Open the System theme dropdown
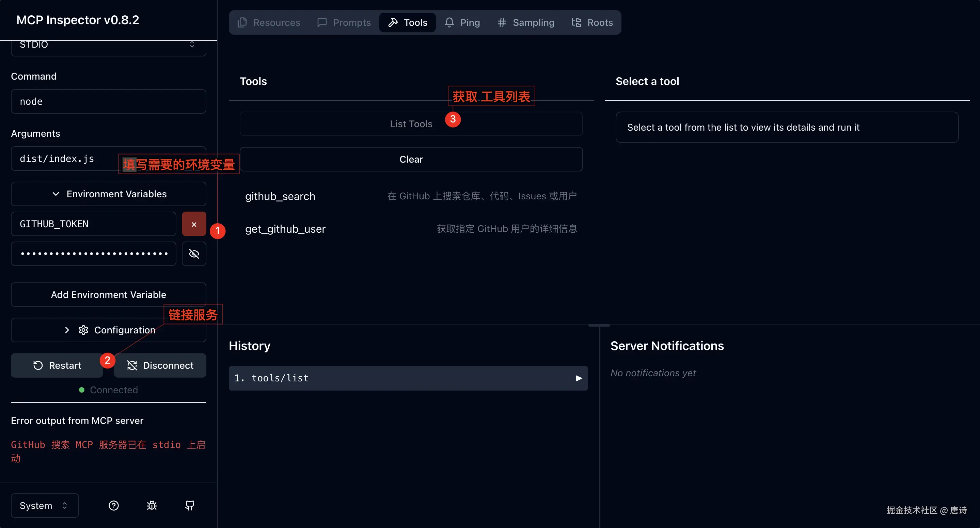The image size is (980, 528). coord(45,505)
